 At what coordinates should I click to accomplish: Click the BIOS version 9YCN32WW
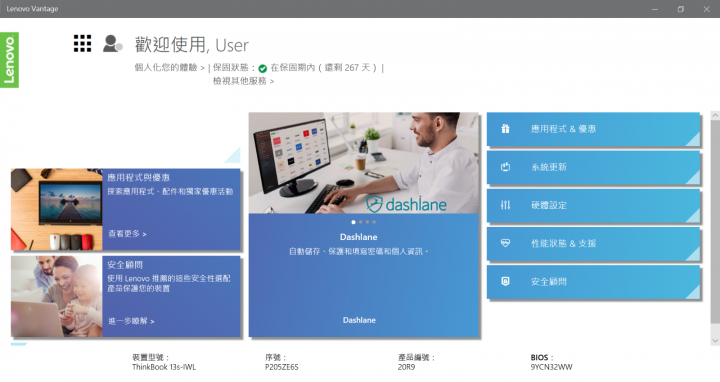551,367
